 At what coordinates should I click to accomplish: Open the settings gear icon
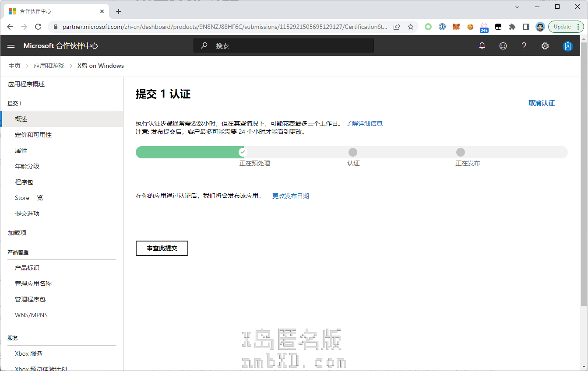point(545,45)
